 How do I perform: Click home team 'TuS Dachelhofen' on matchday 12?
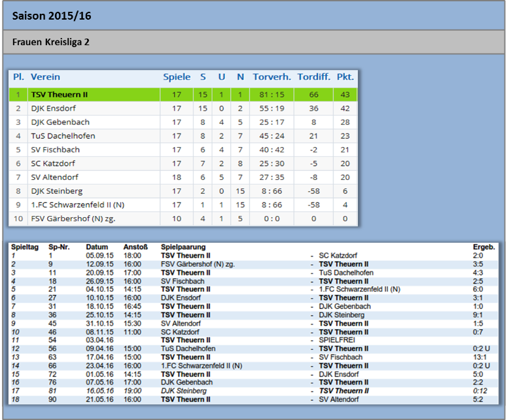click(x=188, y=349)
